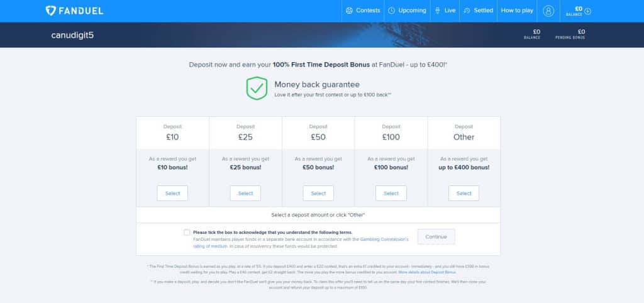Click the FanDuel shield logo
Viewport: 644px width, 303px height.
50,11
